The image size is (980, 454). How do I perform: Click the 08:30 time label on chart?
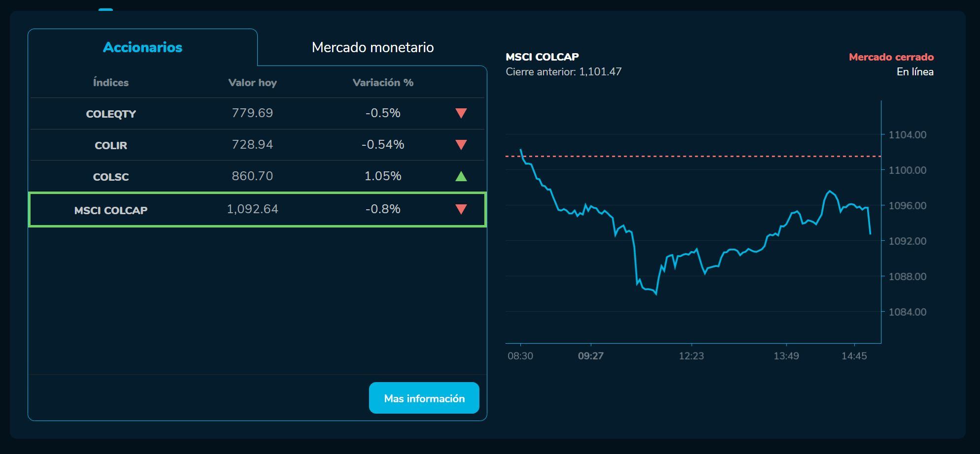point(520,356)
